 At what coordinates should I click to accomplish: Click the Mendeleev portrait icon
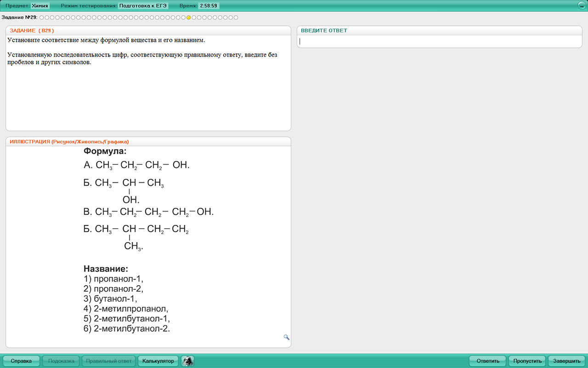pos(187,361)
